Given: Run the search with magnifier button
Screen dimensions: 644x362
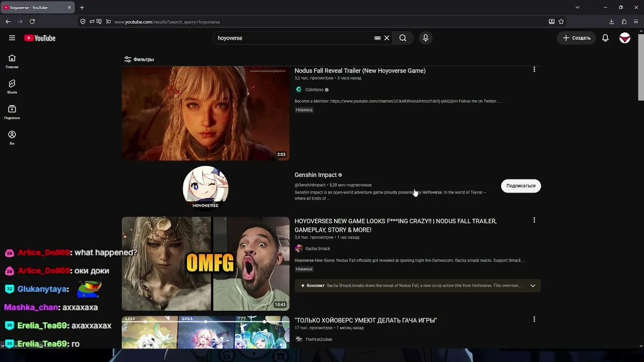Looking at the screenshot, I should click(403, 38).
